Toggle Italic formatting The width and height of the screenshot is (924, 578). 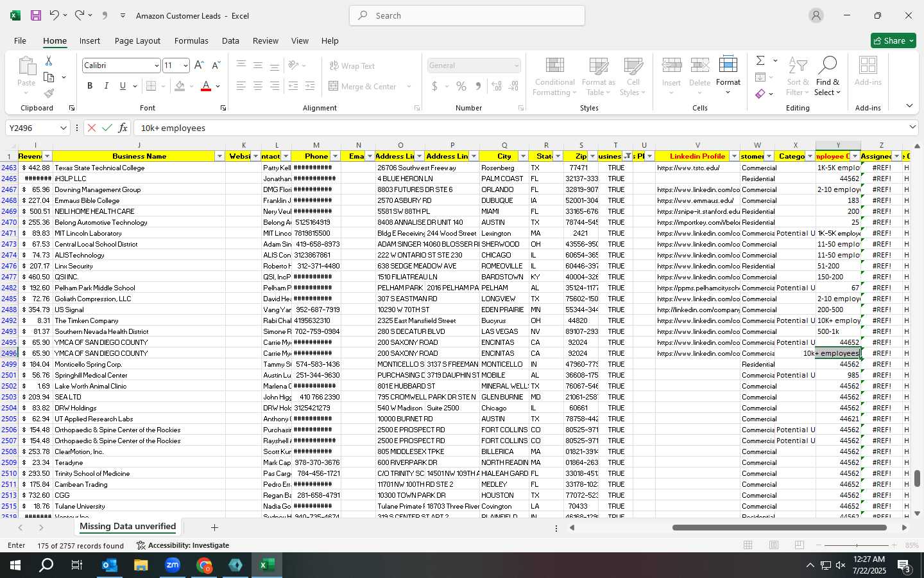(x=106, y=86)
